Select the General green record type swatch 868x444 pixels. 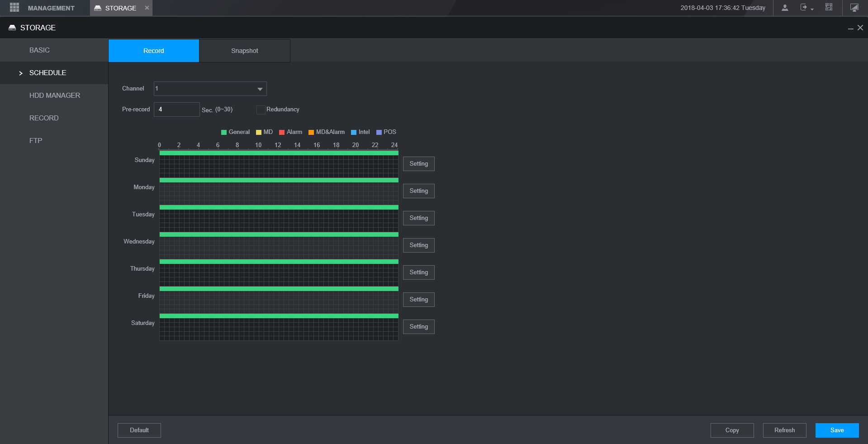pyautogui.click(x=224, y=132)
